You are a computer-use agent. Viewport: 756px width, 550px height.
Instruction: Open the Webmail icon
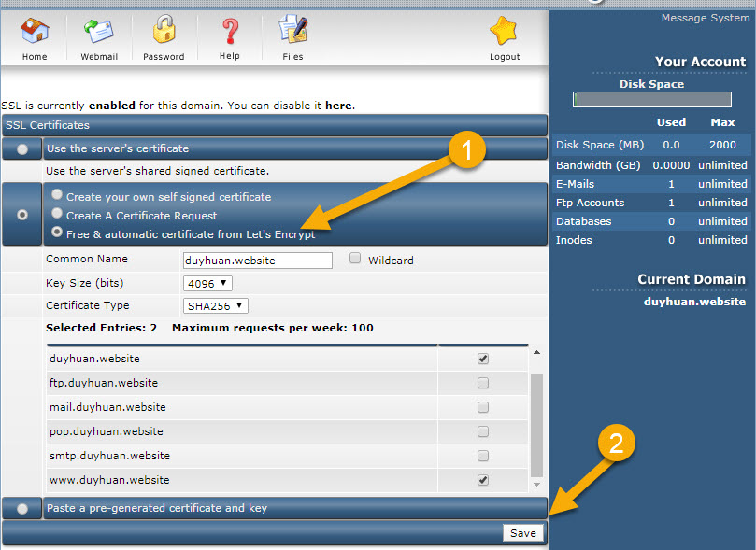(98, 33)
